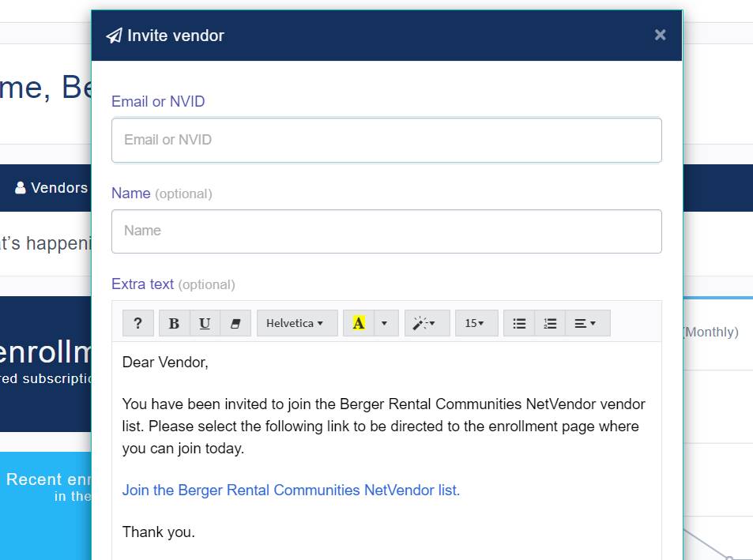Apply underline formatting to the text
This screenshot has width=753, height=560.
204,323
